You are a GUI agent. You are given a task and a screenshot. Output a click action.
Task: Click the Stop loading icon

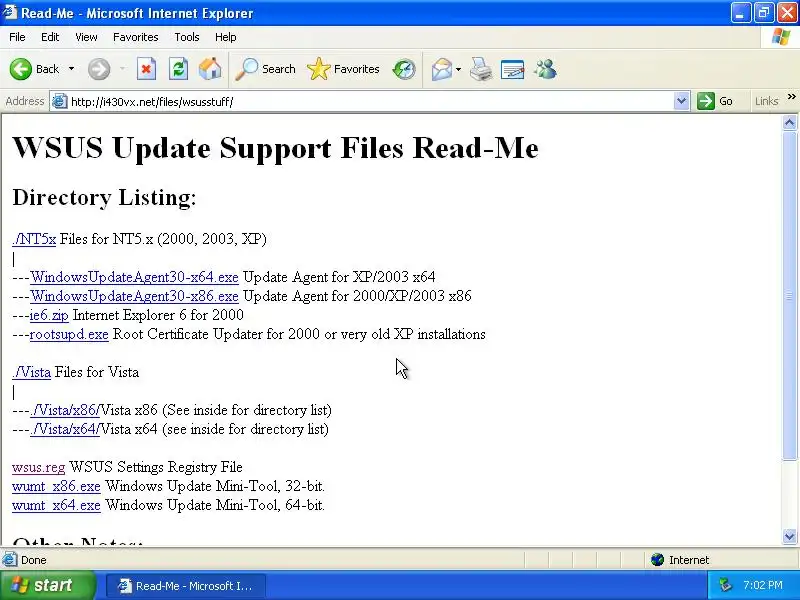point(146,69)
